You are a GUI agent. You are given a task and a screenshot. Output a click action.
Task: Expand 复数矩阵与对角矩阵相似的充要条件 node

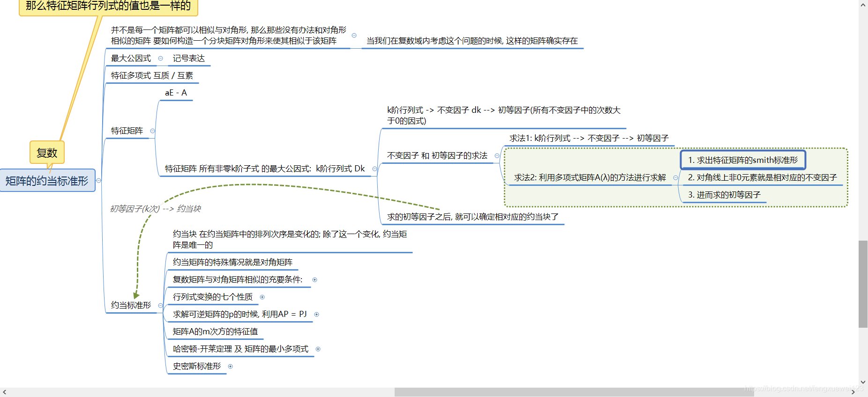coord(315,280)
